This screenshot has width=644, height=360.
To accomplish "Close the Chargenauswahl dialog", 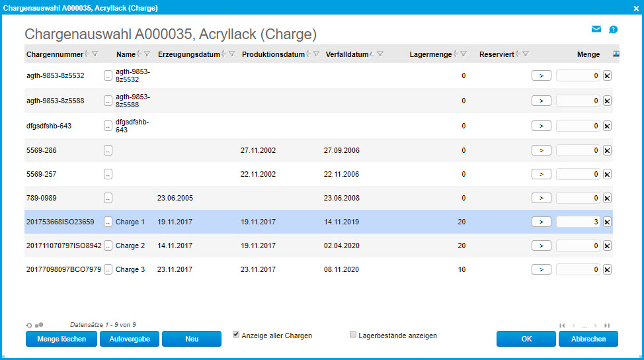I will (636, 8).
